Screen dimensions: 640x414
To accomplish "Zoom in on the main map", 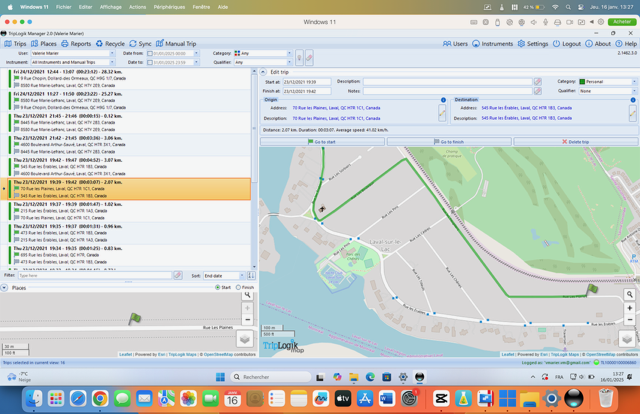I will (x=629, y=308).
